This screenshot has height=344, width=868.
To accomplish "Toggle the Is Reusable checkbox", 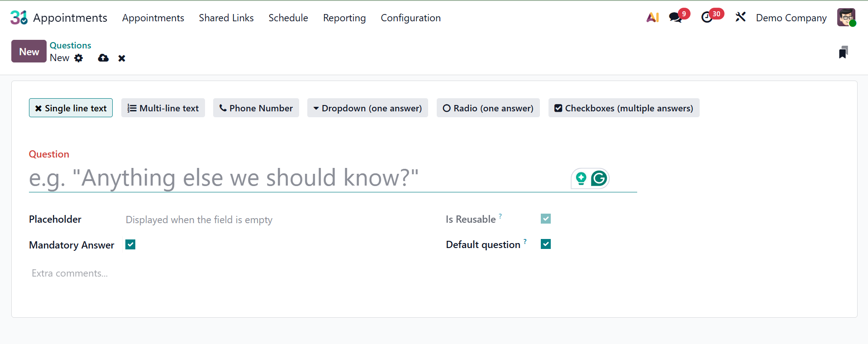I will tap(546, 219).
